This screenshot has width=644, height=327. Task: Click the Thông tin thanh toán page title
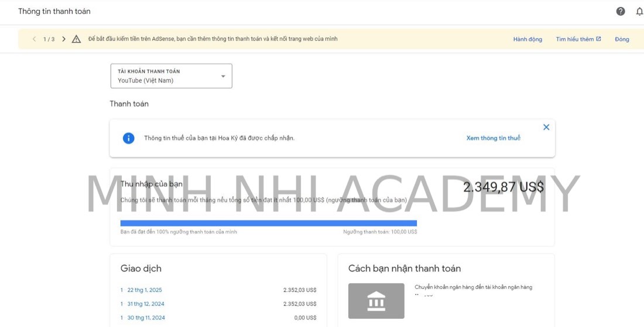(x=54, y=12)
